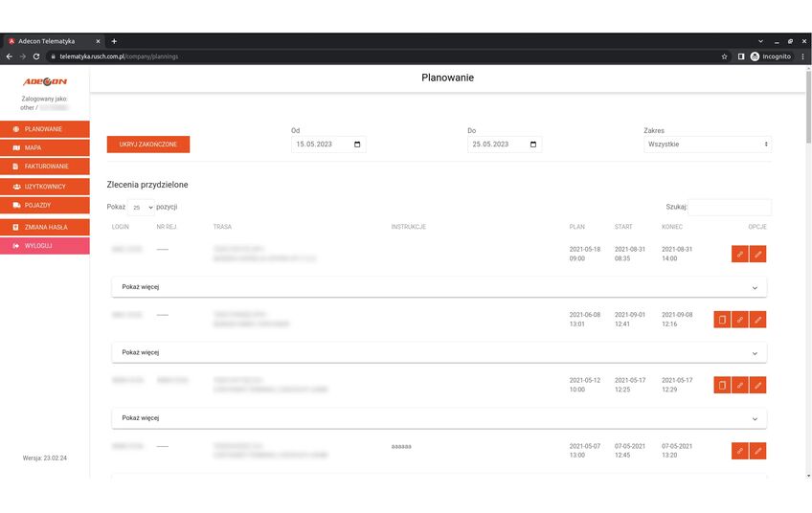Click the pencil edit icon for the 2021-06-08 plan row
Screen dimensions: 812x513
pos(757,320)
